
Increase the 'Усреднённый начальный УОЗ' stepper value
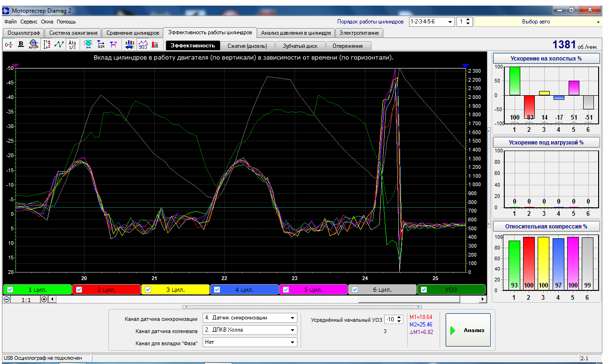pos(400,317)
